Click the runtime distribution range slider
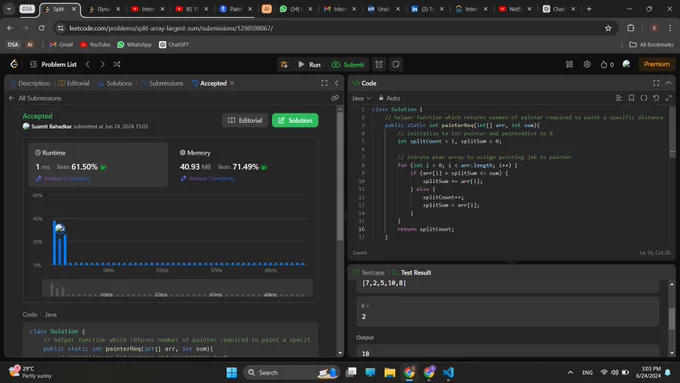680x383 pixels. click(x=177, y=289)
